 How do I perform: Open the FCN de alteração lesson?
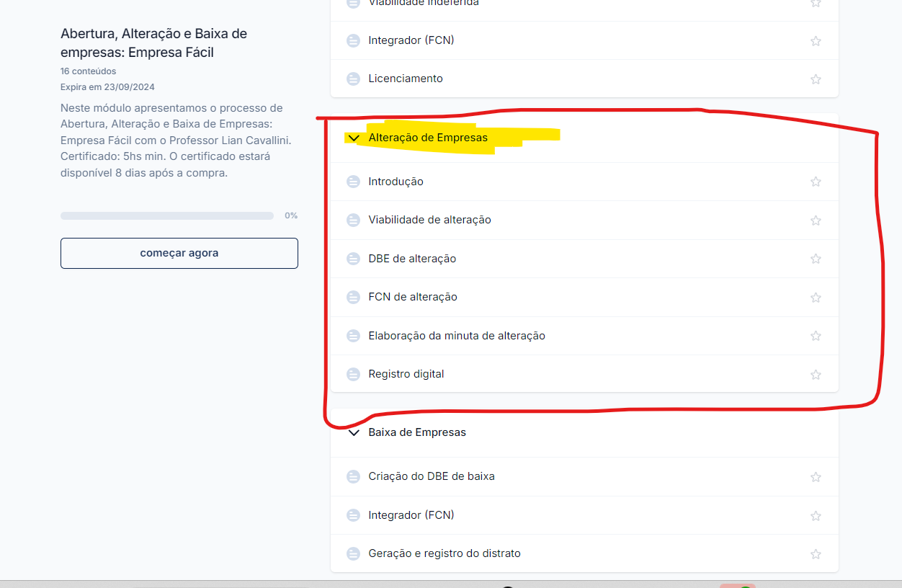coord(413,297)
